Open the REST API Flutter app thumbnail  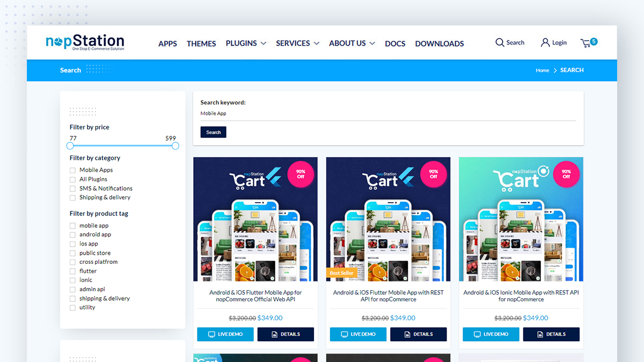pos(389,219)
